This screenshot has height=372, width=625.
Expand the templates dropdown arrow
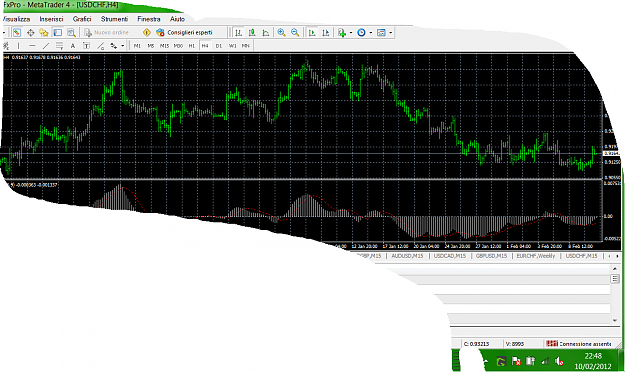[391, 33]
